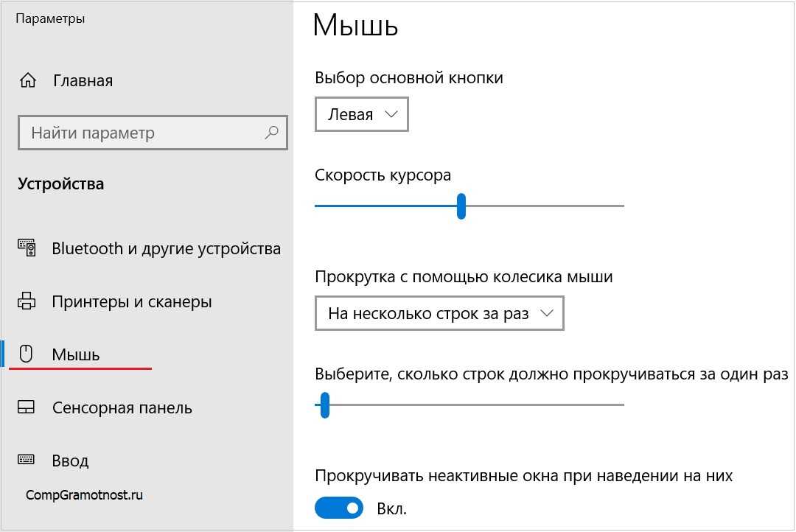Screen dimensions: 796x532
Task: Click the keyboard icon next to Ввод
Action: click(27, 460)
